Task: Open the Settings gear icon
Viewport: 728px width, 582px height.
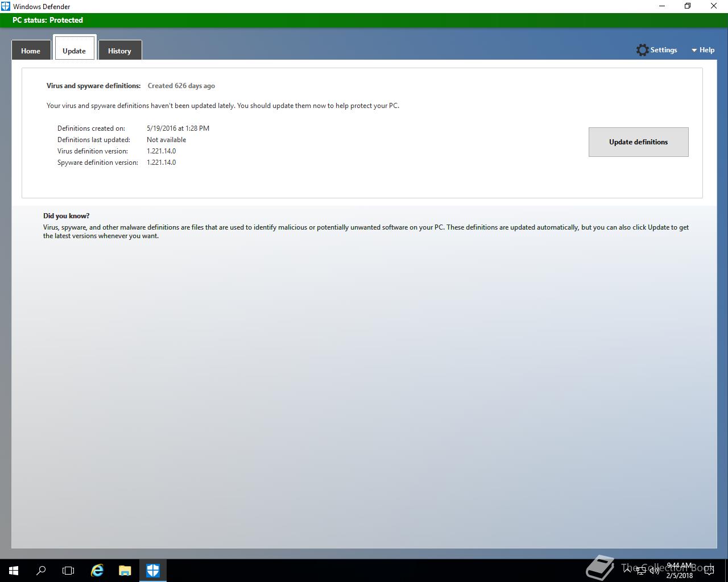Action: coord(642,50)
